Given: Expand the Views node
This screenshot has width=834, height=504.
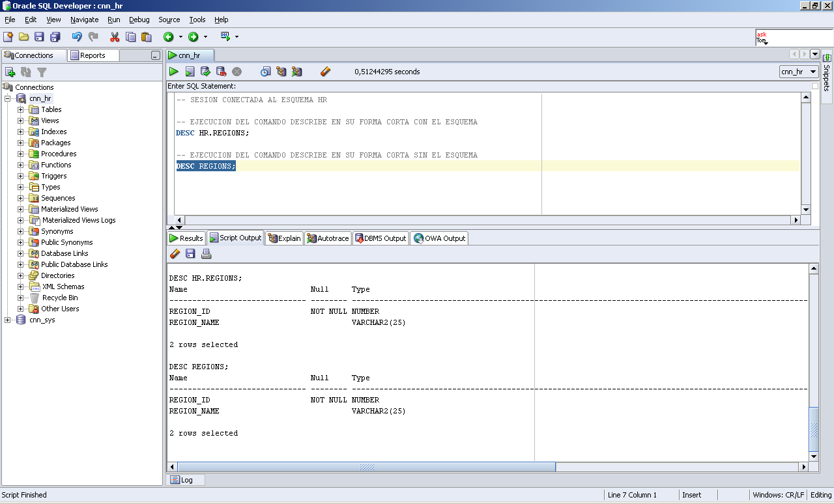Looking at the screenshot, I should (20, 120).
